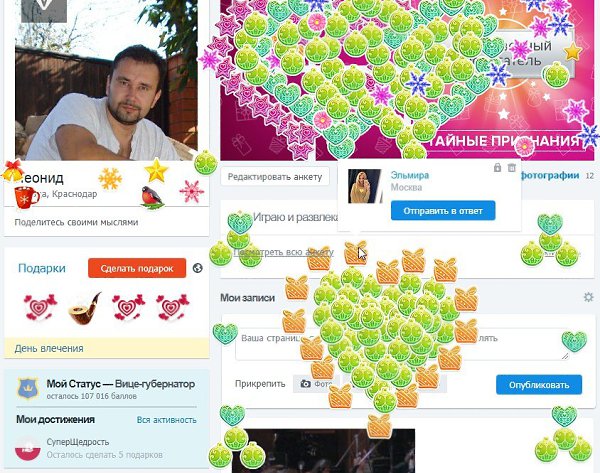Click Эльмира's avatar thumbnail
The height and width of the screenshot is (473, 600).
point(365,186)
